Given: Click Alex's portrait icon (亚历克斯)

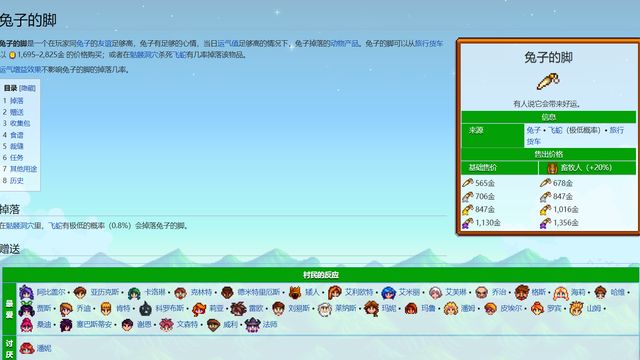Looking at the screenshot, I should (80, 292).
